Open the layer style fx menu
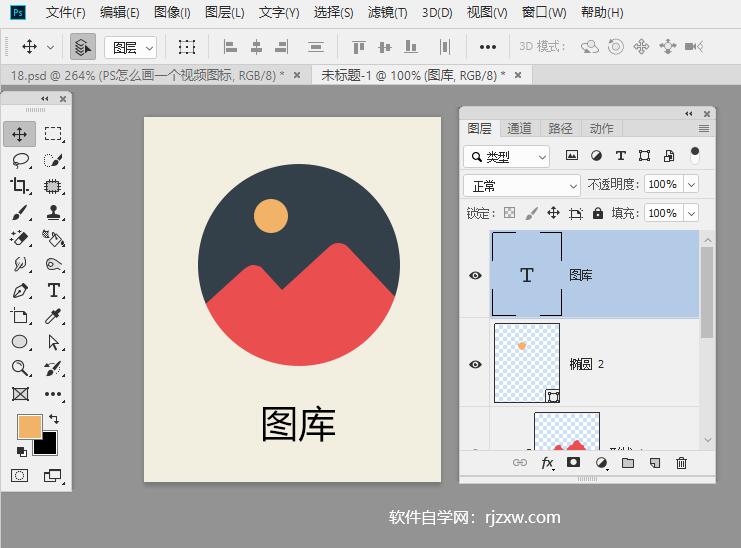Viewport: 741px width, 548px height. (x=547, y=463)
